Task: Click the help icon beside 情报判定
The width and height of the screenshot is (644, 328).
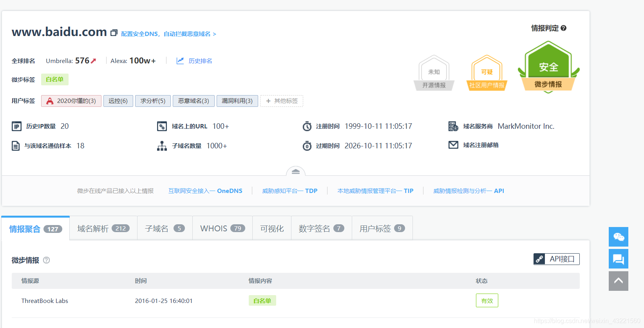Action: [x=564, y=28]
